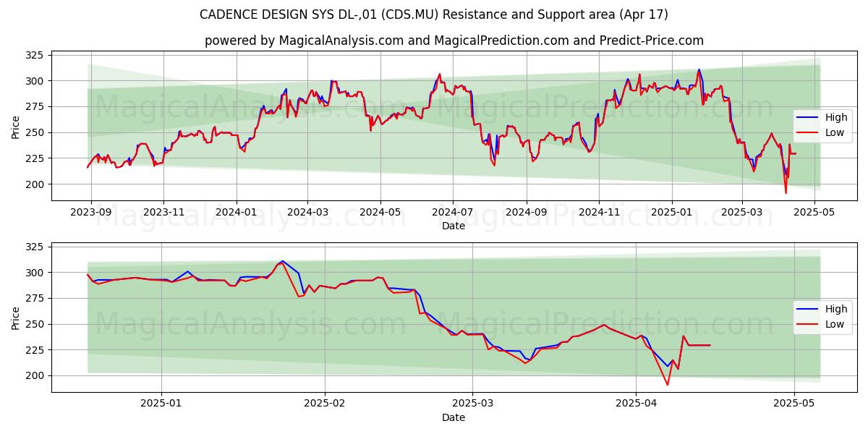Click the '2024-11' date tick label
Screen dimensions: 868x434
click(x=598, y=213)
